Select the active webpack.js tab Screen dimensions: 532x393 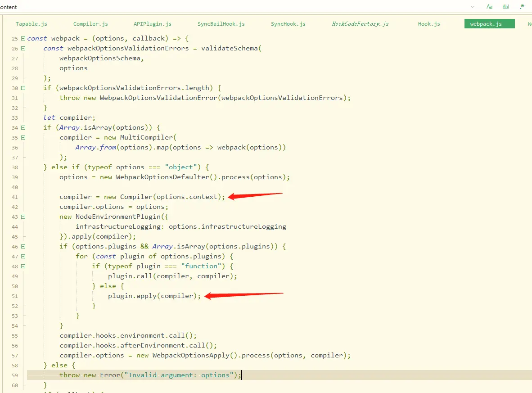[489, 24]
